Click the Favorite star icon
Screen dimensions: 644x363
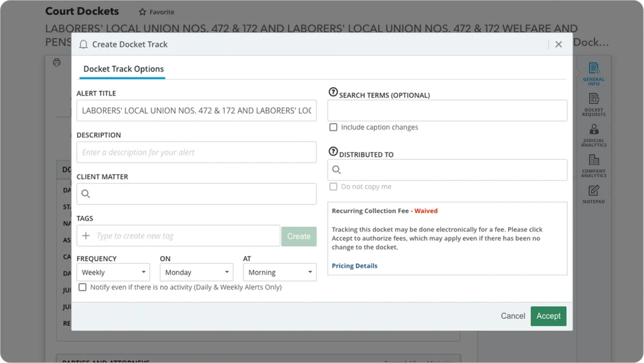point(142,12)
